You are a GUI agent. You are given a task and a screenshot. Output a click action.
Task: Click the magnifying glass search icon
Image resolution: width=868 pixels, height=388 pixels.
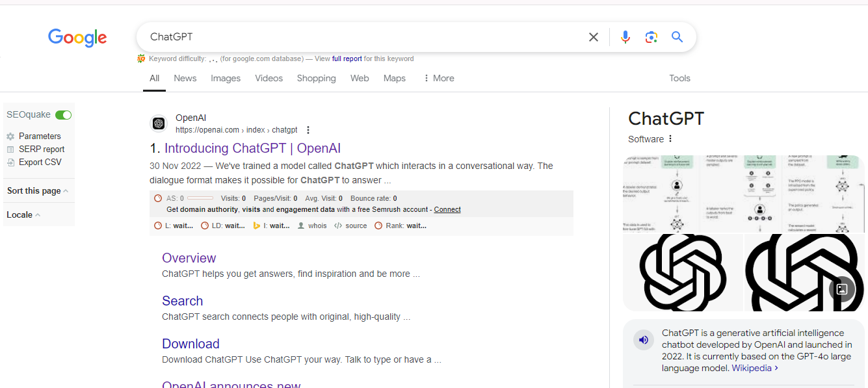click(677, 37)
